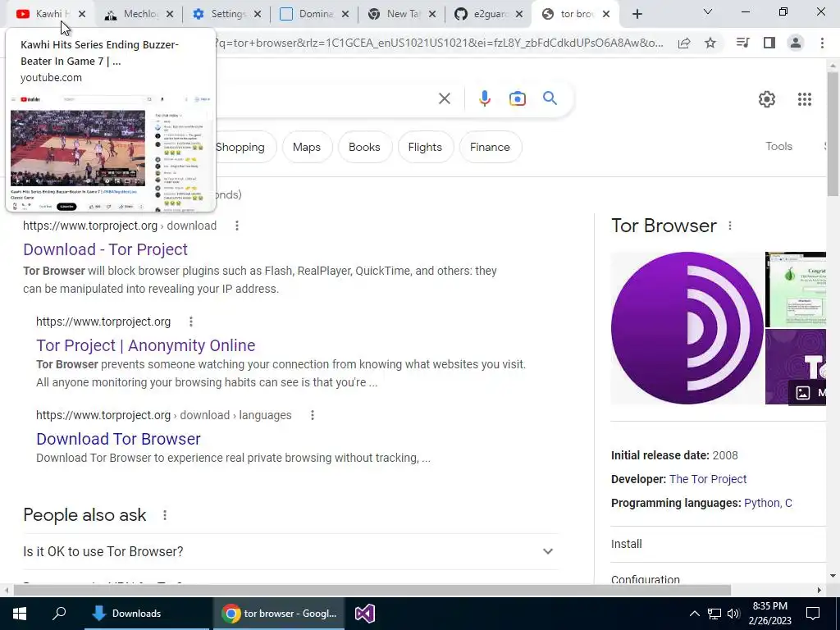Open Python, C programming languages link
This screenshot has width=840, height=630.
click(x=768, y=503)
